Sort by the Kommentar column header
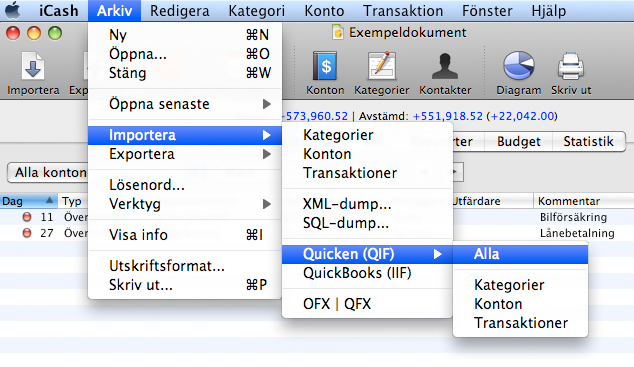 pyautogui.click(x=584, y=201)
